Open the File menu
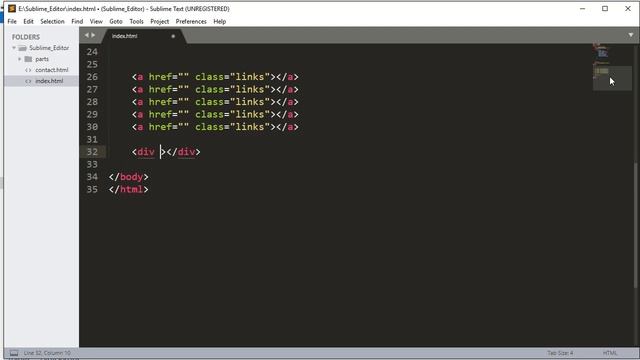The image size is (640, 360). pyautogui.click(x=12, y=21)
